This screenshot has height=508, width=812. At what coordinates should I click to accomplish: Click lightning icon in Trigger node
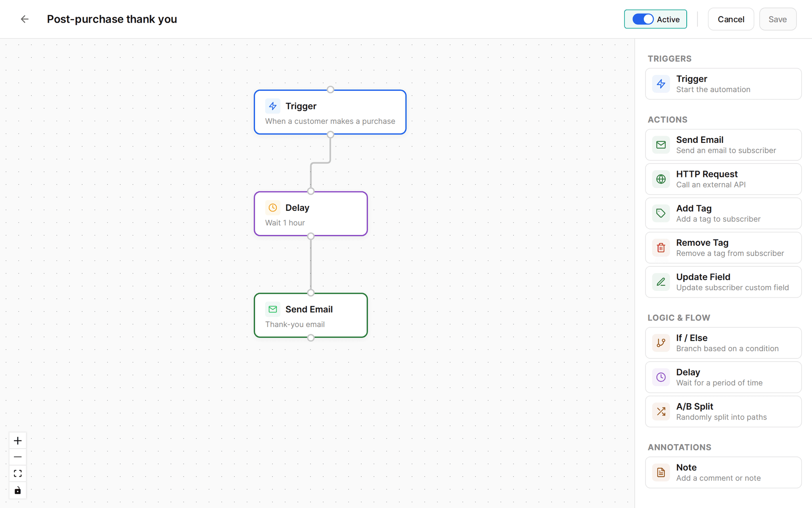pyautogui.click(x=273, y=106)
